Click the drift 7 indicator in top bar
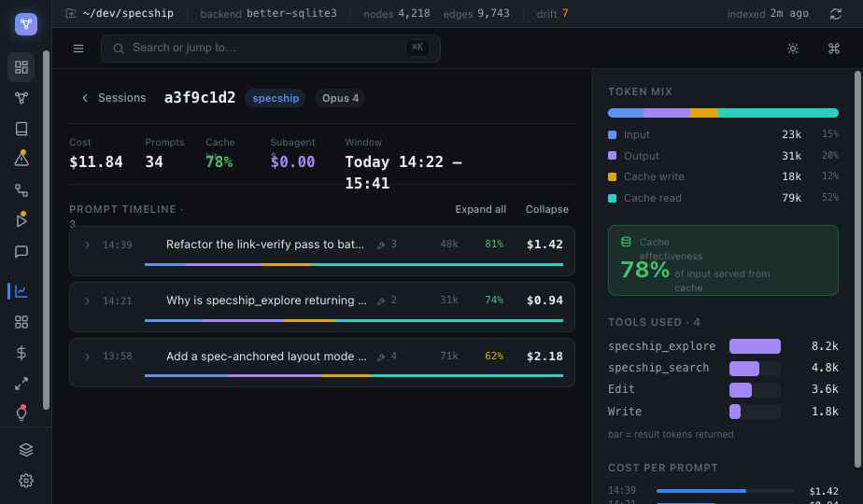Viewport: 863px width, 504px height. (x=552, y=13)
